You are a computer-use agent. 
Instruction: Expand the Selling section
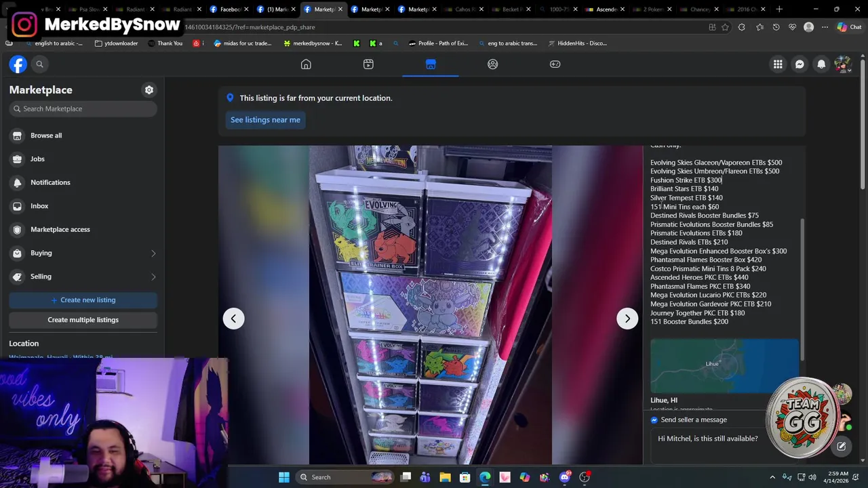83,277
